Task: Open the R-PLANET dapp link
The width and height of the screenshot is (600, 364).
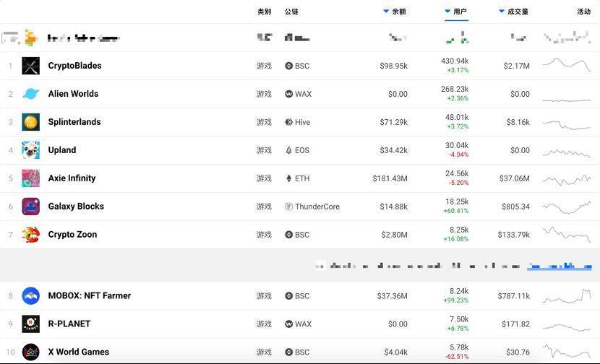Action: [69, 324]
